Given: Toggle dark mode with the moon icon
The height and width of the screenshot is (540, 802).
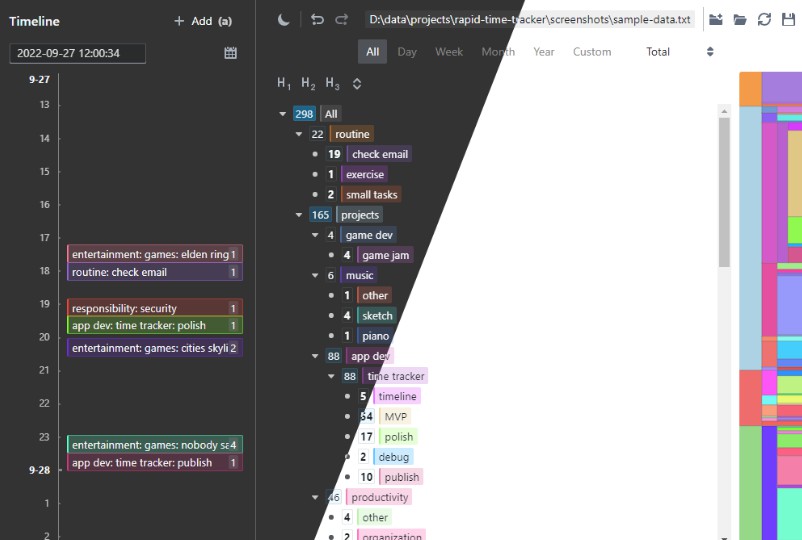Looking at the screenshot, I should [x=284, y=19].
